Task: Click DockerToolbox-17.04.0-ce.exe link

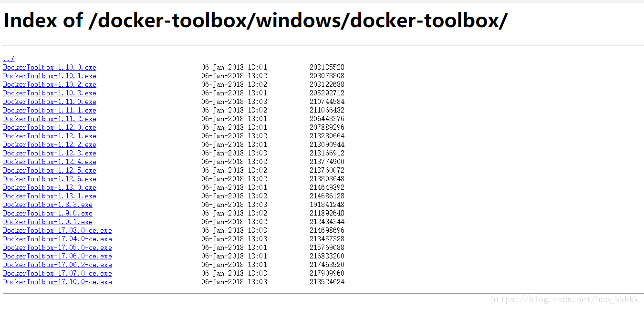Action: [57, 239]
